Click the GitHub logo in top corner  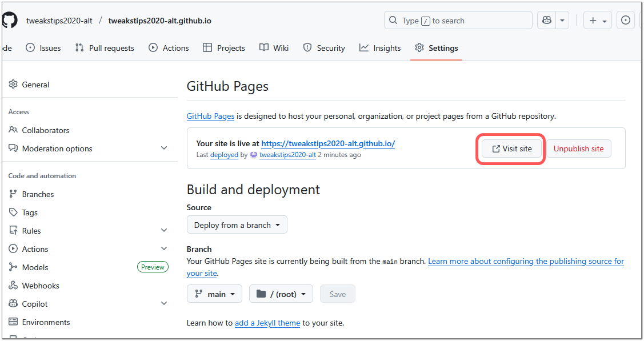9,19
